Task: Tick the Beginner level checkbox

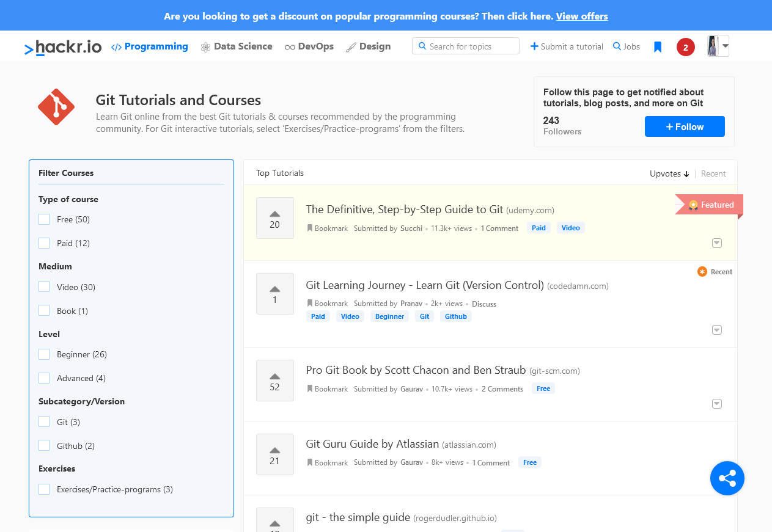Action: pos(44,354)
